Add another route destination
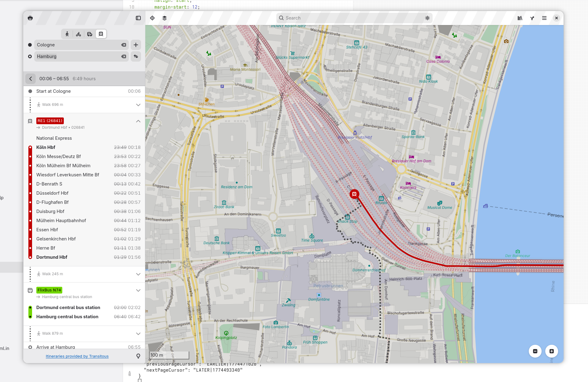 (136, 45)
